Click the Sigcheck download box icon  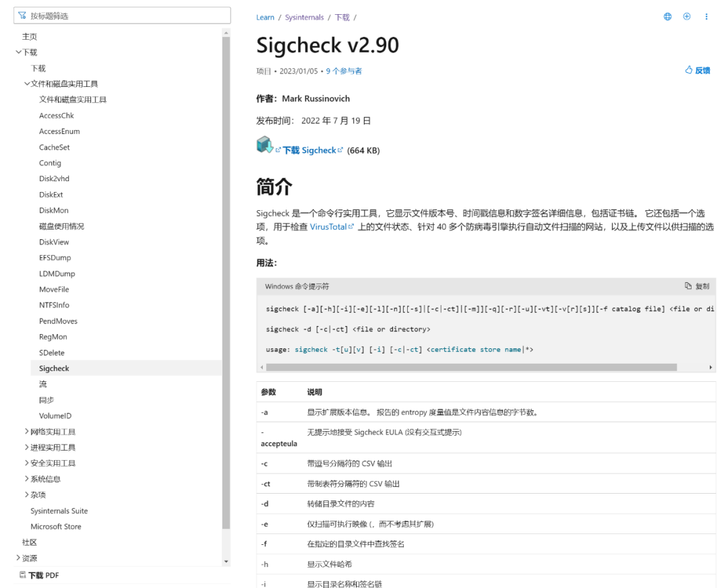click(265, 145)
